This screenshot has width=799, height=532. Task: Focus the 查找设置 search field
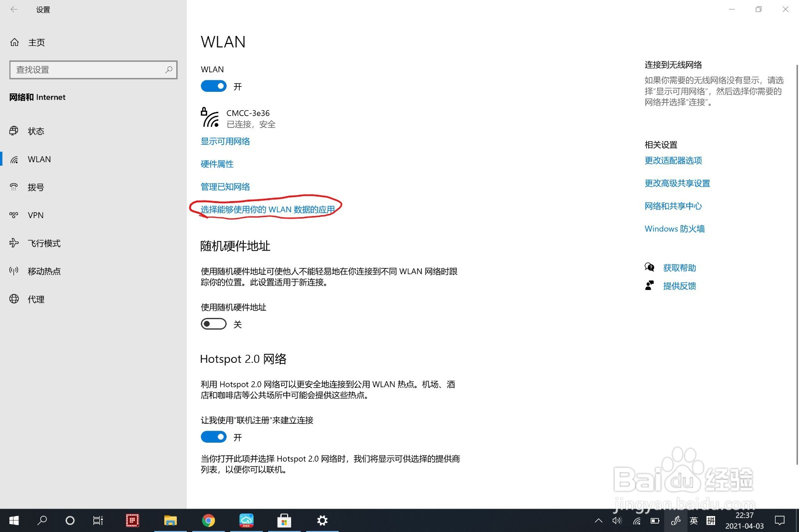coord(93,70)
